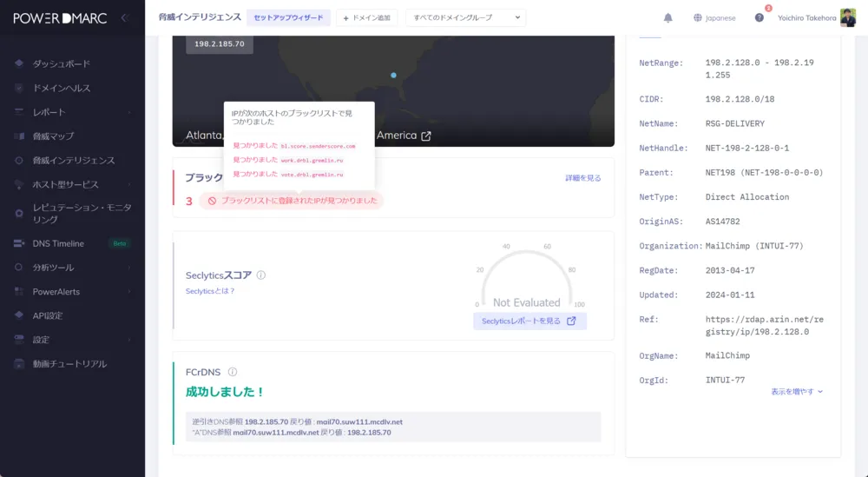
Task: Click the PowerDMARC logo
Action: (60, 17)
